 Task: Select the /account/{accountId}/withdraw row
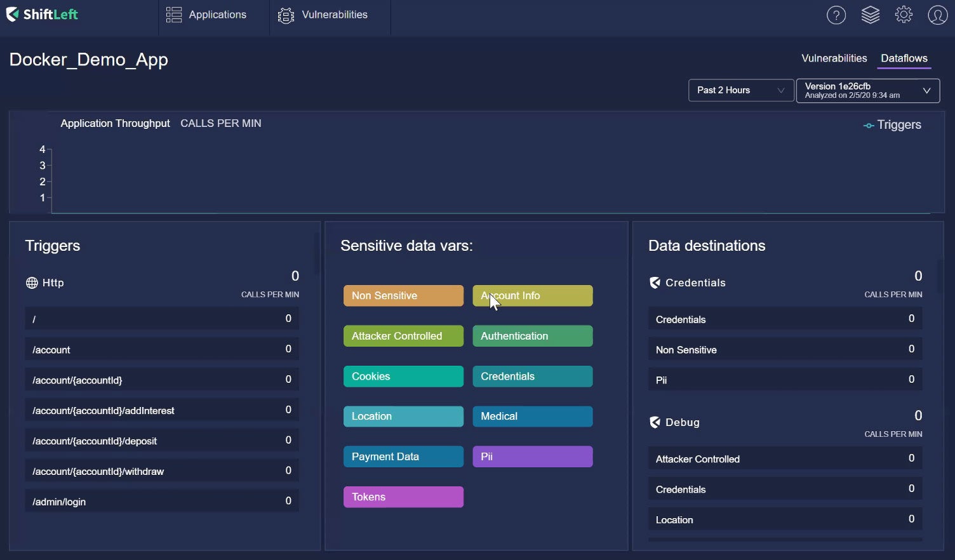[x=162, y=471]
